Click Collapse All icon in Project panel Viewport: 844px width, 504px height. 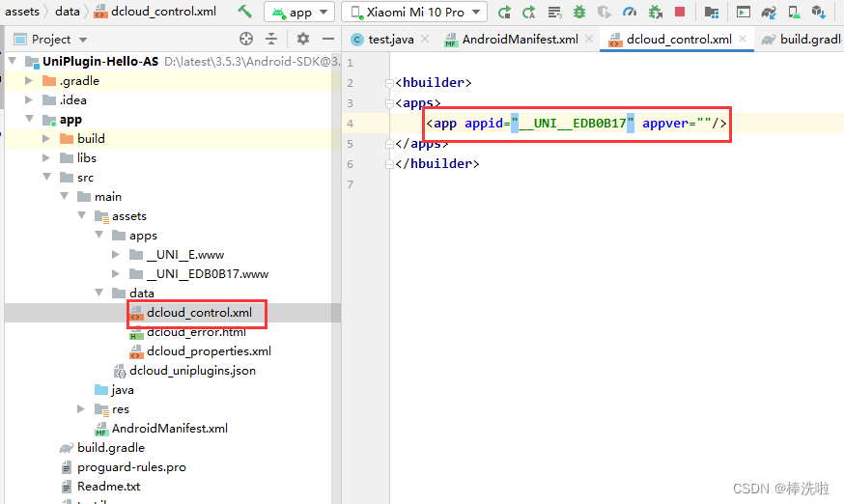pos(273,39)
